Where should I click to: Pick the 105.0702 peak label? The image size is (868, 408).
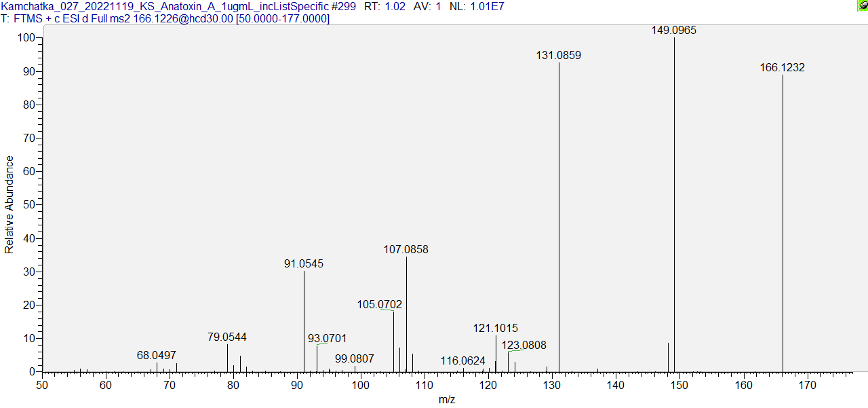coord(379,305)
